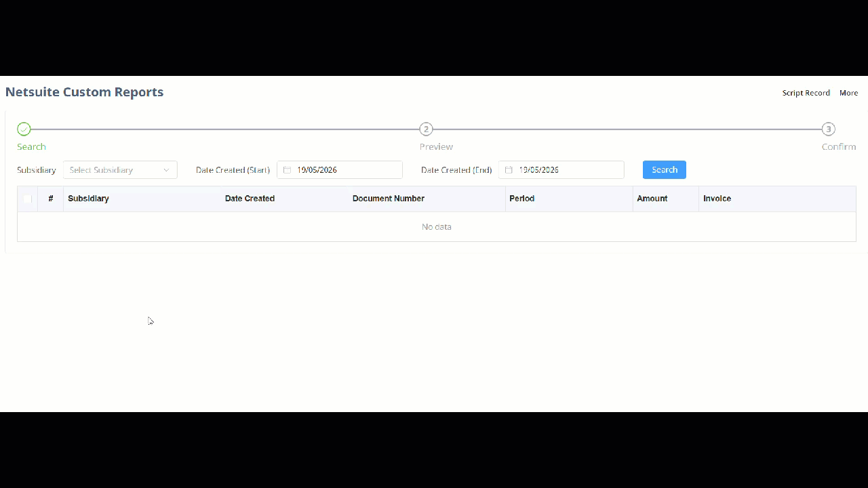Click Date Created (Start) date field
868x488 pixels.
tap(340, 170)
